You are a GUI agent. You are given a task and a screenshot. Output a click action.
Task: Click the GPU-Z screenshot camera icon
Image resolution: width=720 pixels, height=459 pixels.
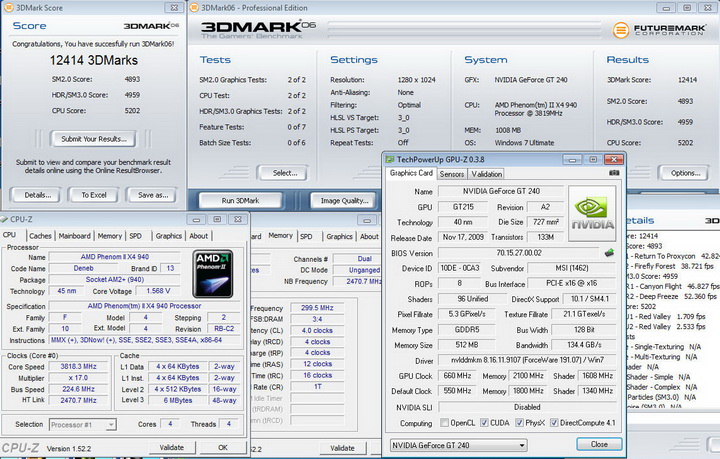pyautogui.click(x=614, y=173)
